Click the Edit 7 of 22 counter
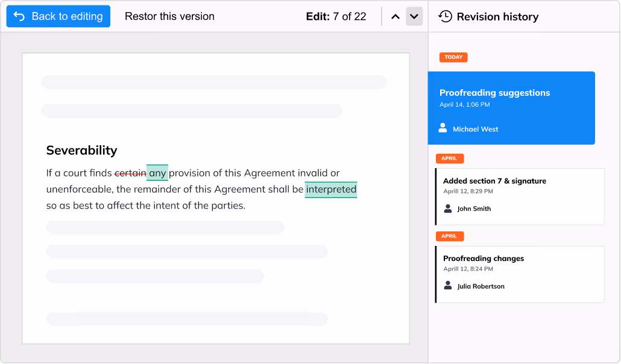 click(x=336, y=16)
